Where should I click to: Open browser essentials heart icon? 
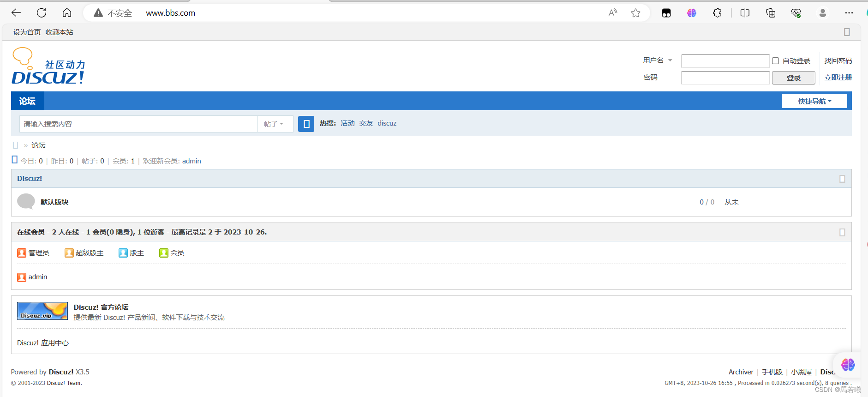point(796,13)
